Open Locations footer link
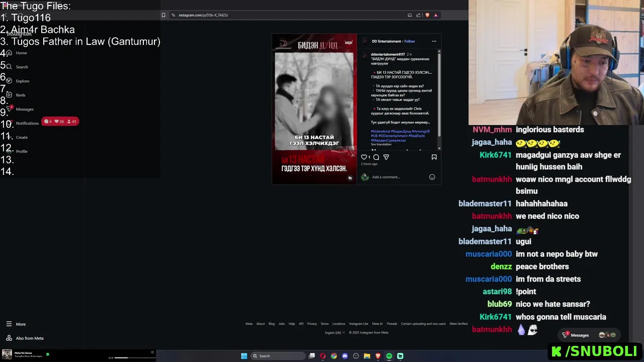Image resolution: width=644 pixels, height=362 pixels. tap(339, 324)
